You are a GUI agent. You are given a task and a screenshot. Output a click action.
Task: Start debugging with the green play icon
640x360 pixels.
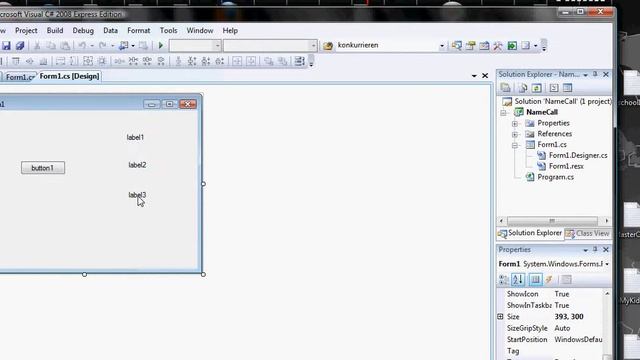tap(160, 45)
